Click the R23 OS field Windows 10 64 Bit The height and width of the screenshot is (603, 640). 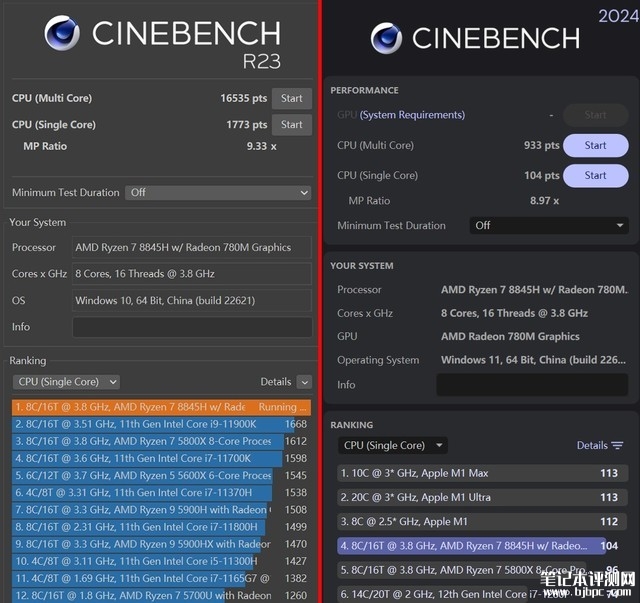pyautogui.click(x=192, y=300)
